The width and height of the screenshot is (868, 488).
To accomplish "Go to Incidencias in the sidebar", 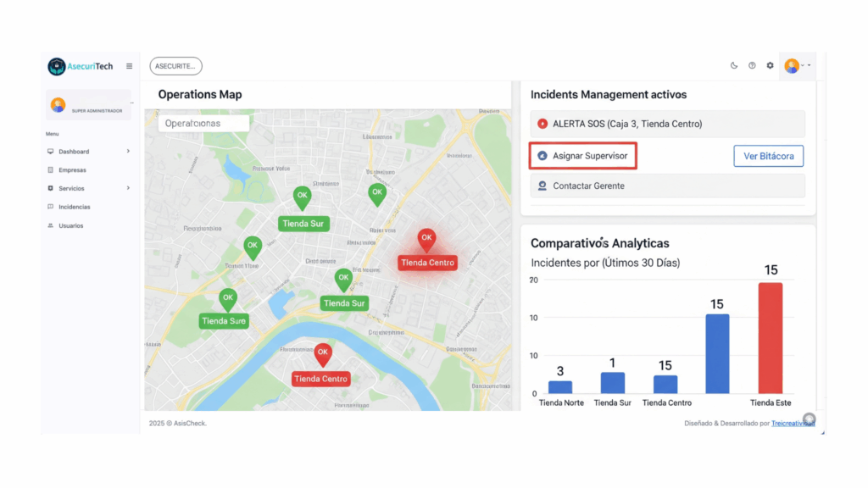I will pos(74,207).
